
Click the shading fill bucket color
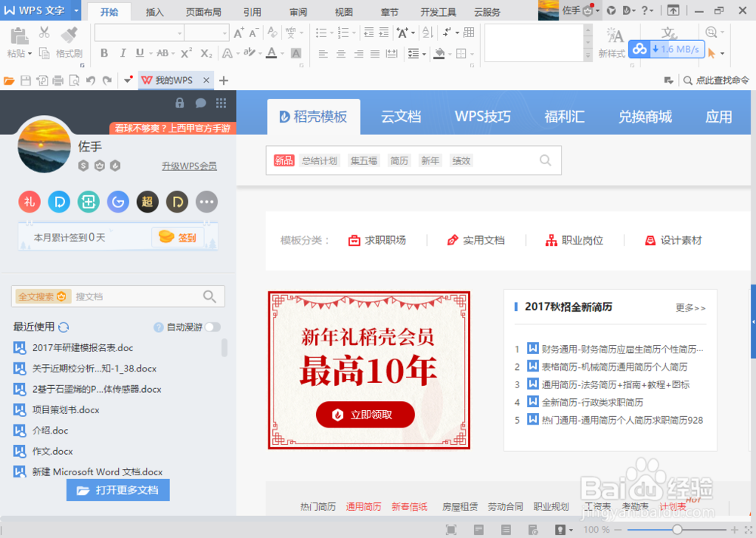438,53
